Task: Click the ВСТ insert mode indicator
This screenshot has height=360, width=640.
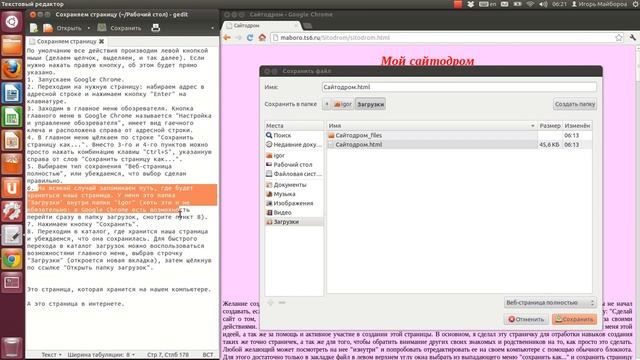Action: 208,355
